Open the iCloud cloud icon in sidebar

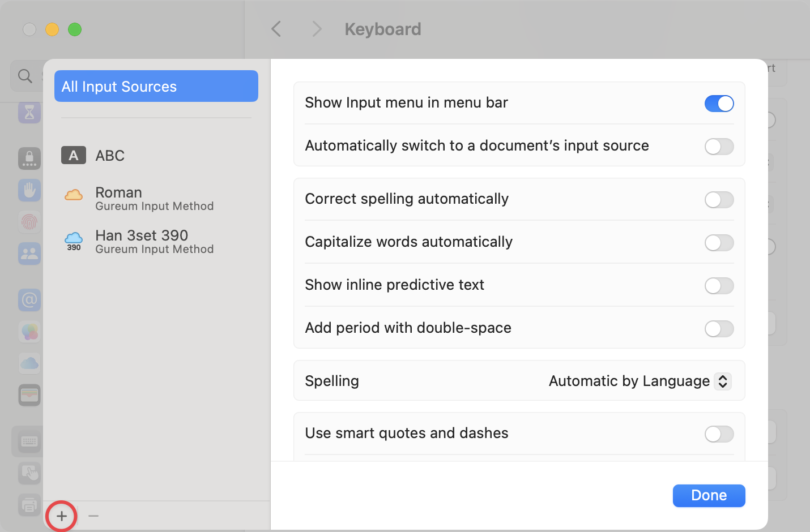click(29, 363)
